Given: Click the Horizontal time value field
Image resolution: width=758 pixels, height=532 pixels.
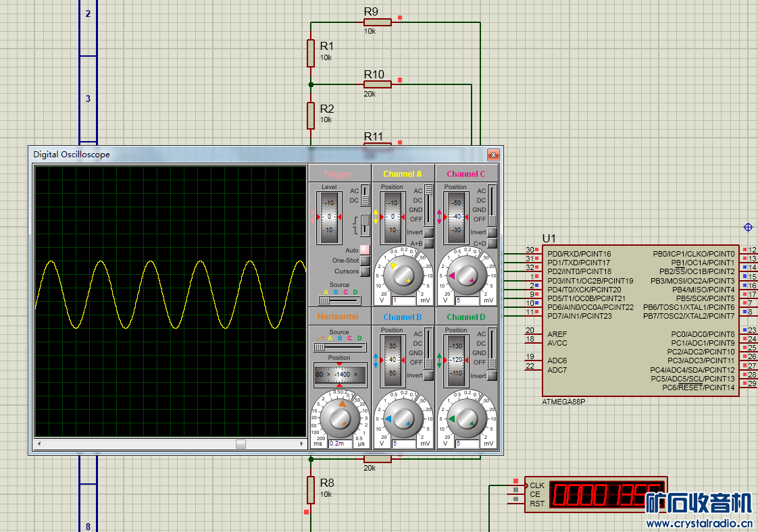Looking at the screenshot, I should click(x=338, y=444).
